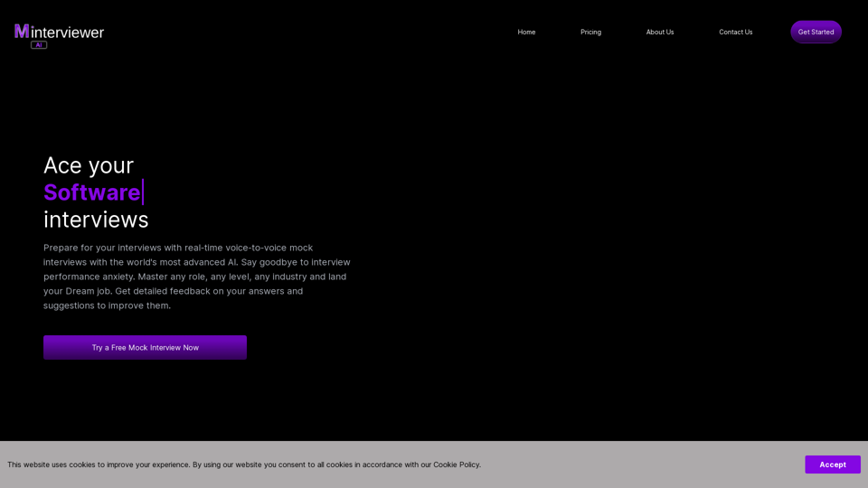Open the Pricing page
Viewport: 868px width, 488px height.
590,32
